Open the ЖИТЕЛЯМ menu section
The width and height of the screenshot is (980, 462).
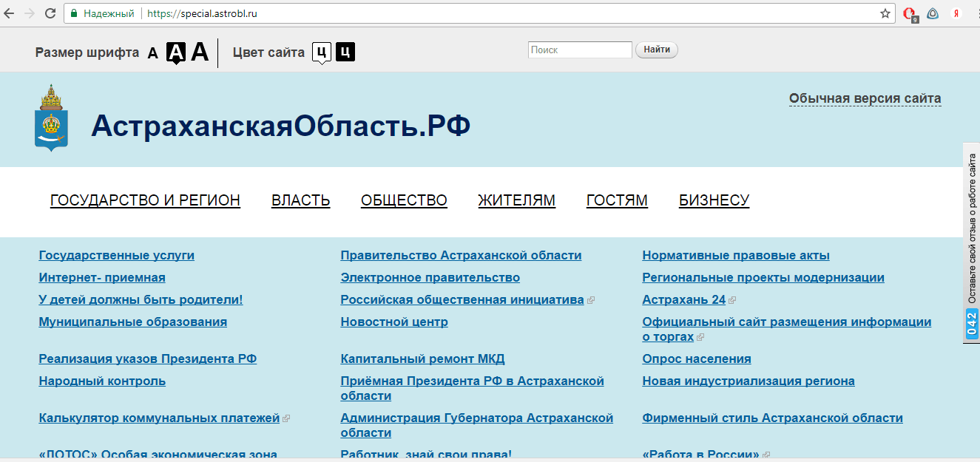click(516, 200)
